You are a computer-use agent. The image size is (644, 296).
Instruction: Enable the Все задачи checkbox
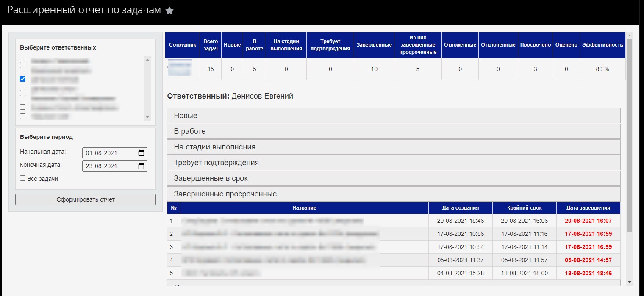click(23, 178)
